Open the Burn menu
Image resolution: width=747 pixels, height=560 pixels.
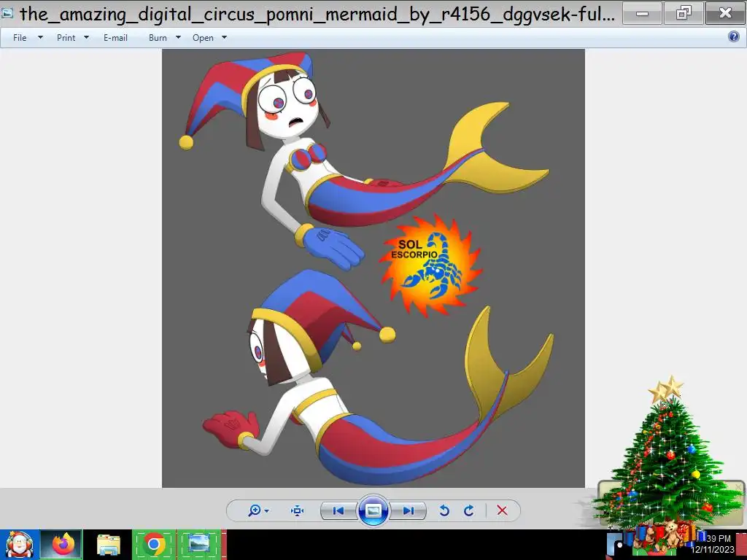pos(158,38)
